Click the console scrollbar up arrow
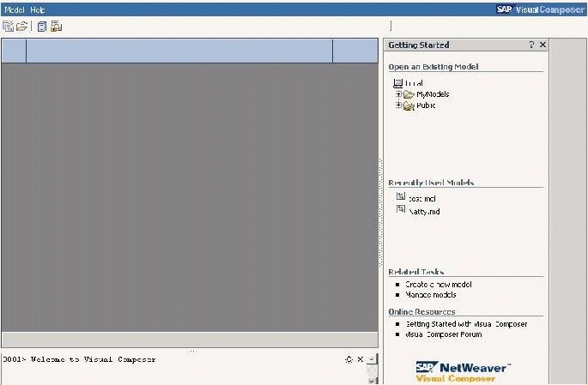 click(x=372, y=359)
